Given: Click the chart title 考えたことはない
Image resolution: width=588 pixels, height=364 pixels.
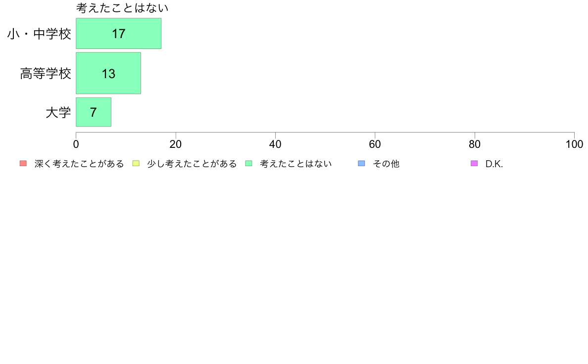Looking at the screenshot, I should 122,8.
